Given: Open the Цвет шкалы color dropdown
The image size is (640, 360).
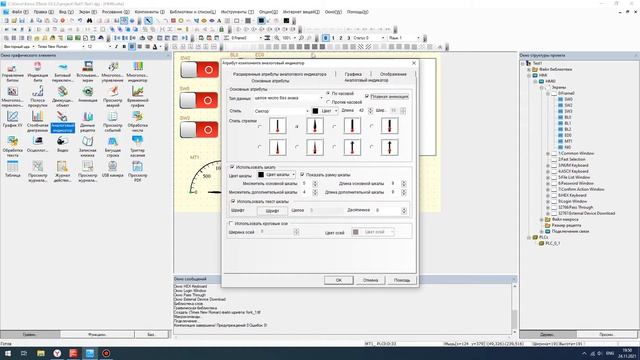Looking at the screenshot, I should coord(293,175).
